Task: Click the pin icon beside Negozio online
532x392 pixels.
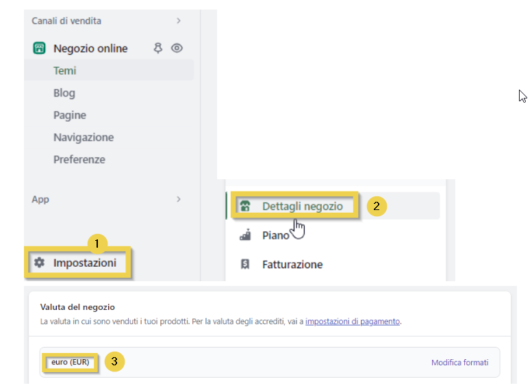Action: click(158, 48)
